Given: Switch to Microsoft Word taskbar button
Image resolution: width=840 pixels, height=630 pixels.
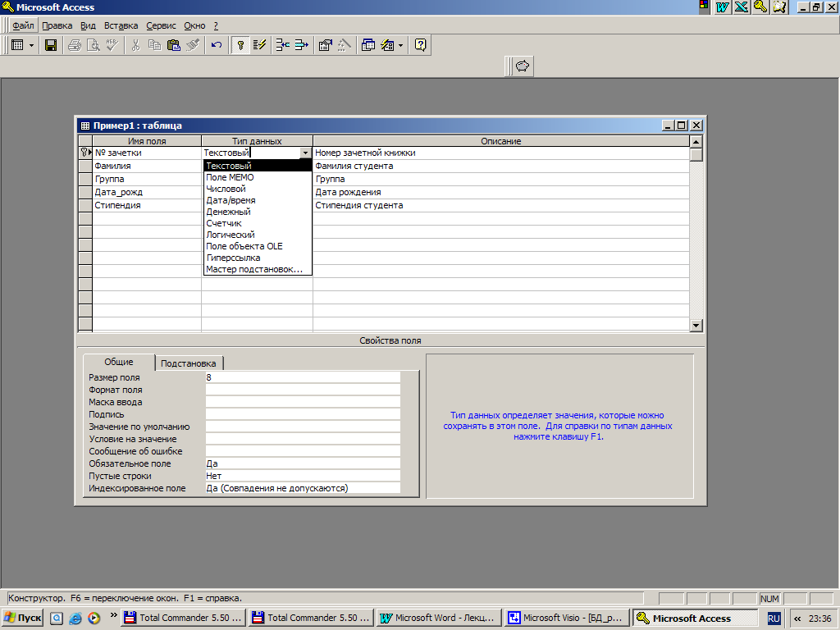Looking at the screenshot, I should tap(439, 618).
